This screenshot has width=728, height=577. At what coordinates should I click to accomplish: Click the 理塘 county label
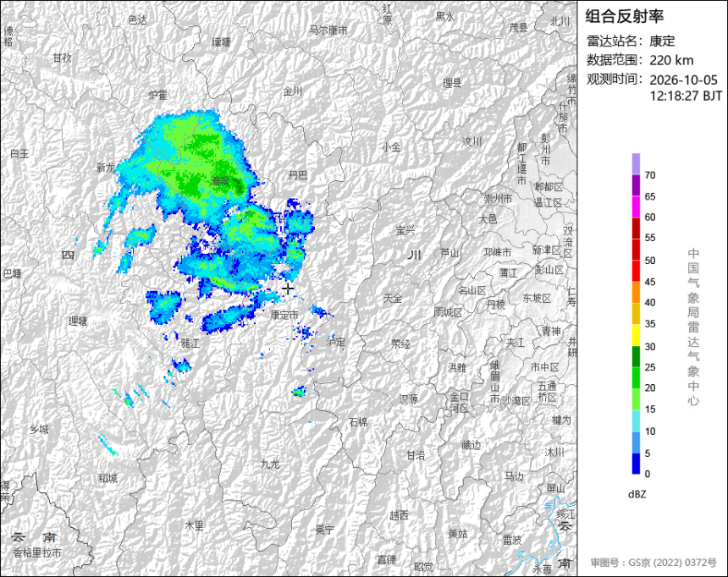[x=78, y=321]
